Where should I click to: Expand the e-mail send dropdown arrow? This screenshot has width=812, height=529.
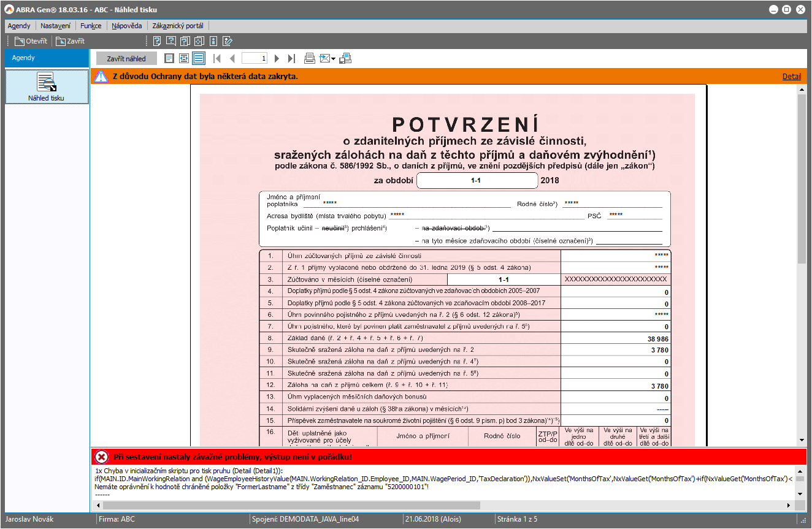333,59
